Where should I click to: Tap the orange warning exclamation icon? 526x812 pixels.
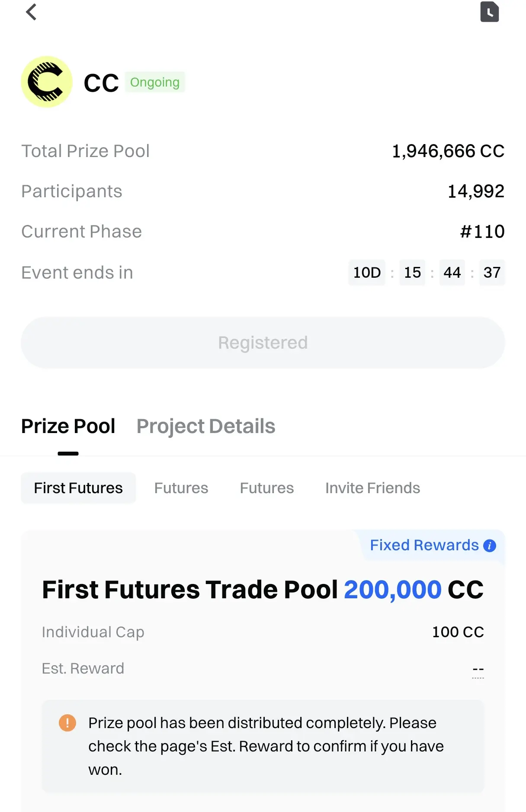(x=67, y=722)
